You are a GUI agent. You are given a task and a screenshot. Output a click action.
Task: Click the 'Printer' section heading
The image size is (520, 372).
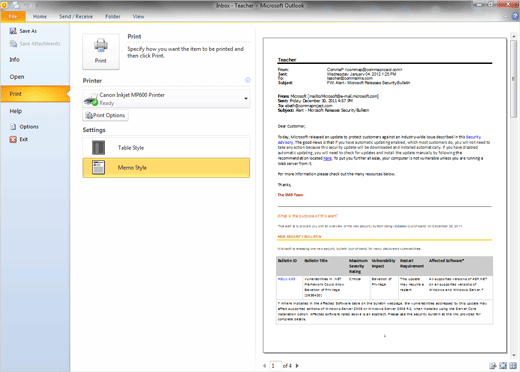click(92, 81)
